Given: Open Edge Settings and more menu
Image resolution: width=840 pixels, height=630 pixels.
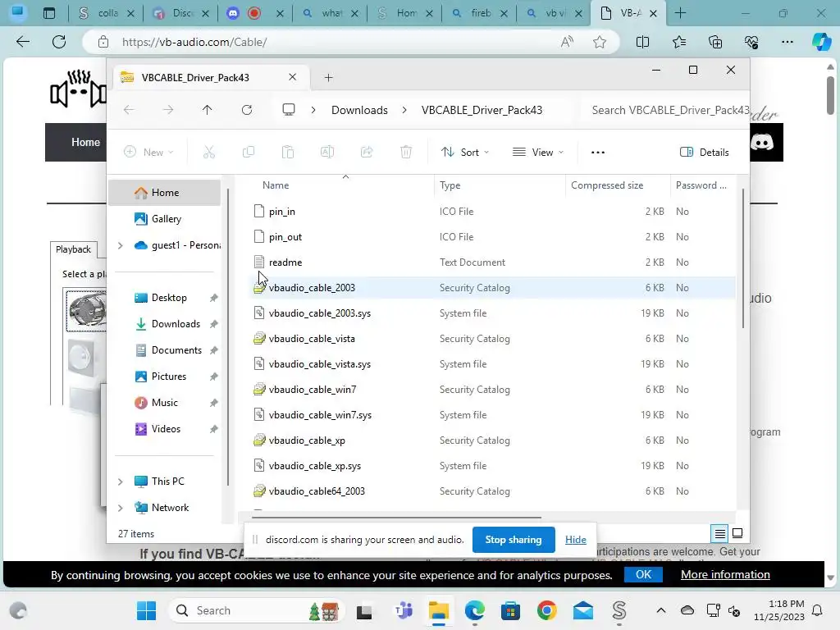Looking at the screenshot, I should (787, 42).
